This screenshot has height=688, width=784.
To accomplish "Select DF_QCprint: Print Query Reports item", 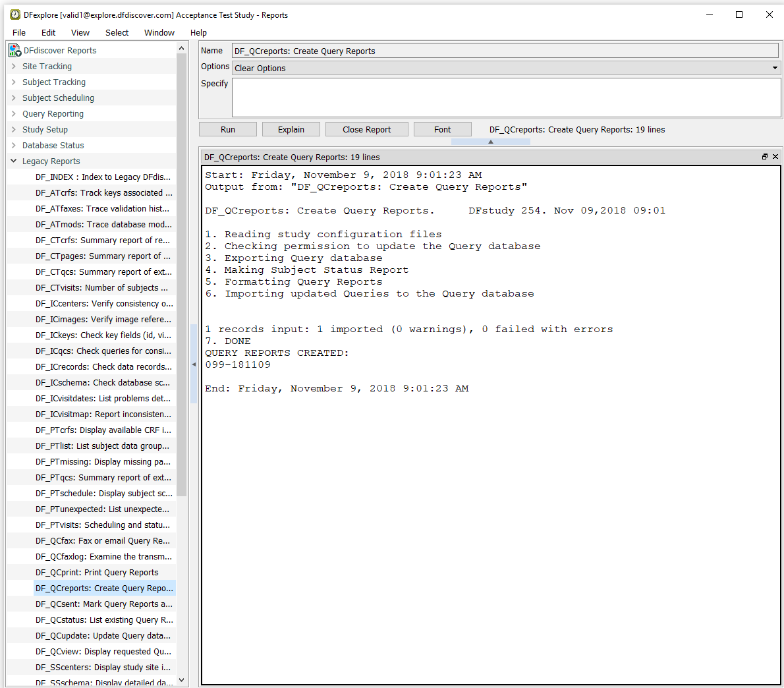I will [x=97, y=573].
